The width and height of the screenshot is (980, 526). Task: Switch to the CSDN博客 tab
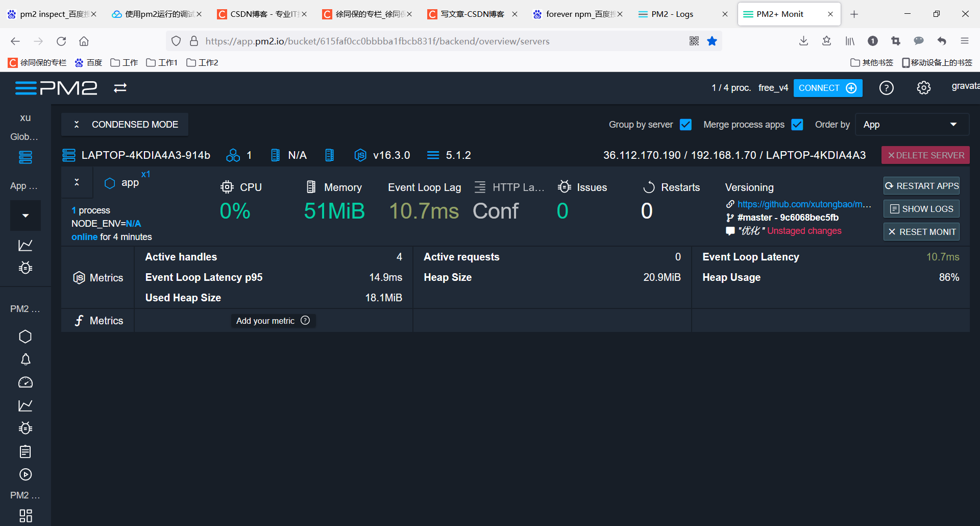coord(262,14)
